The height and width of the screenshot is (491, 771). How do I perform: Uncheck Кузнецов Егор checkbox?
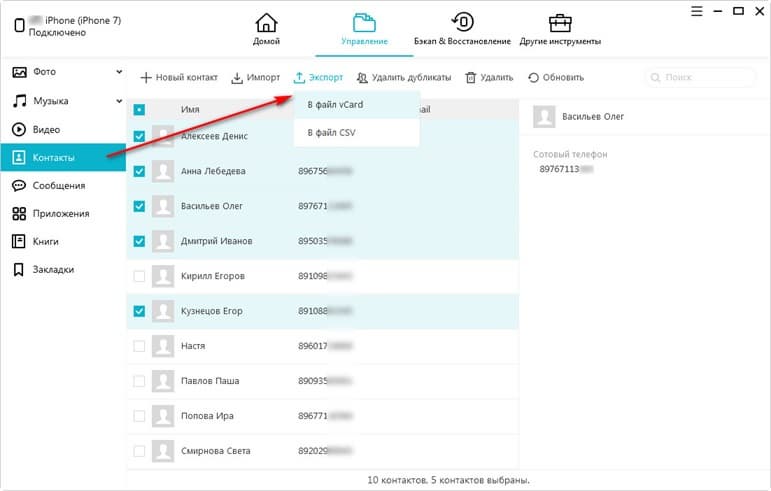pos(139,311)
